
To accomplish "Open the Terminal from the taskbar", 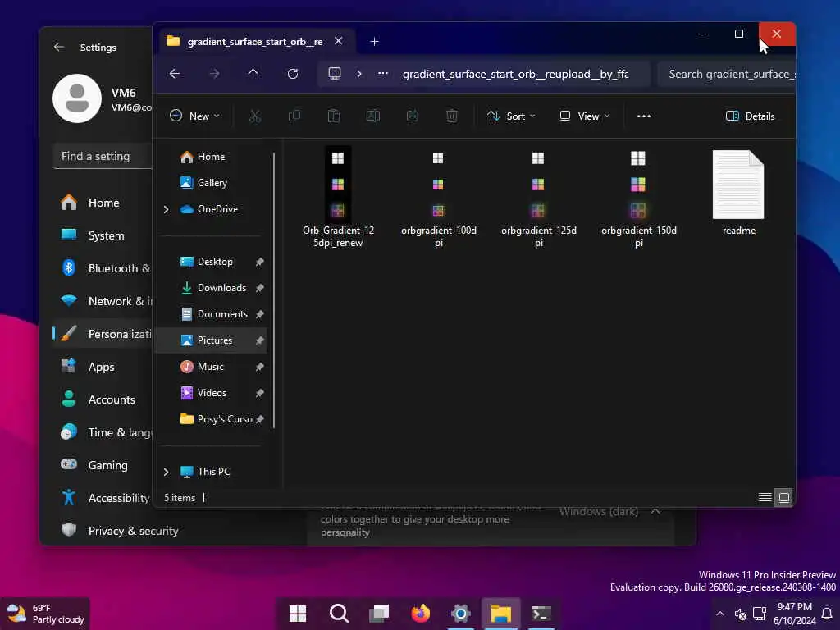I will pyautogui.click(x=541, y=614).
